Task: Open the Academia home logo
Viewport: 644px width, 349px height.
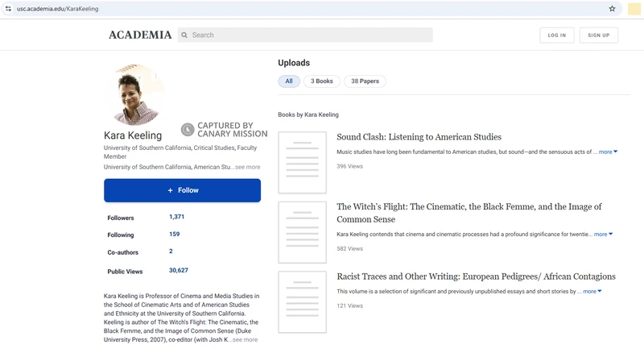Action: click(x=140, y=35)
